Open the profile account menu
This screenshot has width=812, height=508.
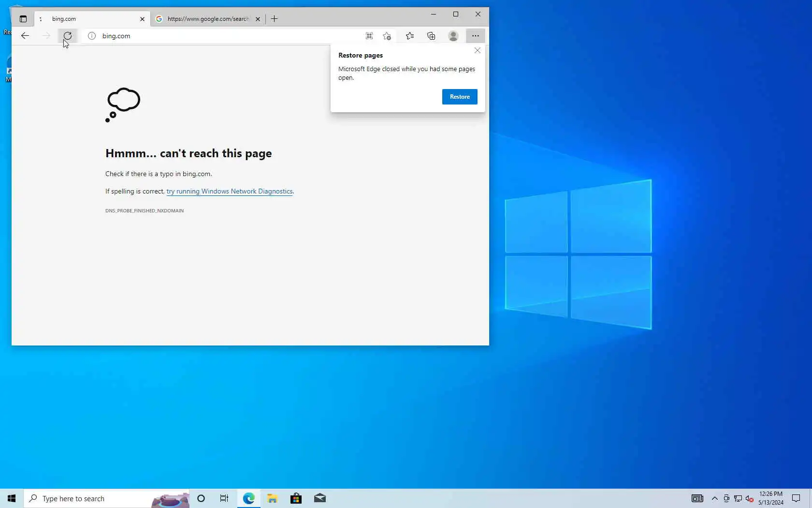[x=453, y=36]
